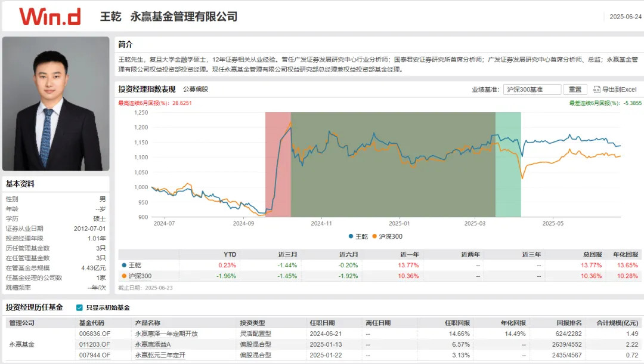Click the date 2025-06-24 at top right
This screenshot has width=644, height=364.
point(626,17)
